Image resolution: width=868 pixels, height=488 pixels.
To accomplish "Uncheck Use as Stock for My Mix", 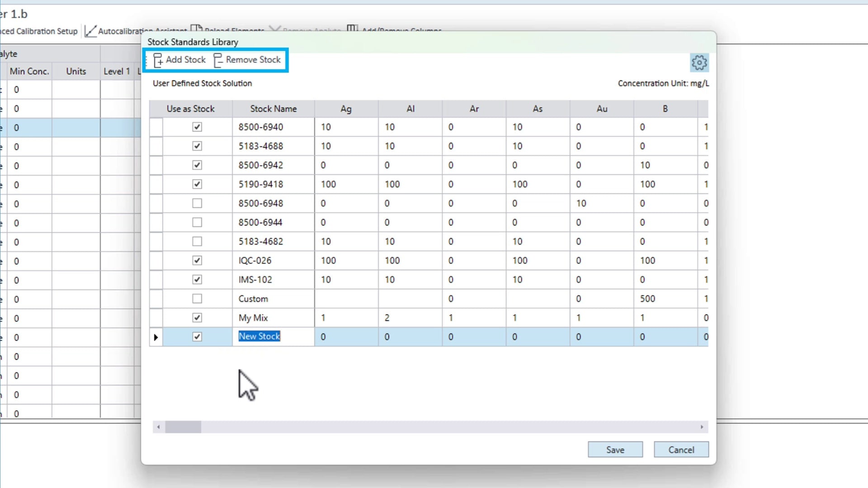I will click(x=197, y=318).
